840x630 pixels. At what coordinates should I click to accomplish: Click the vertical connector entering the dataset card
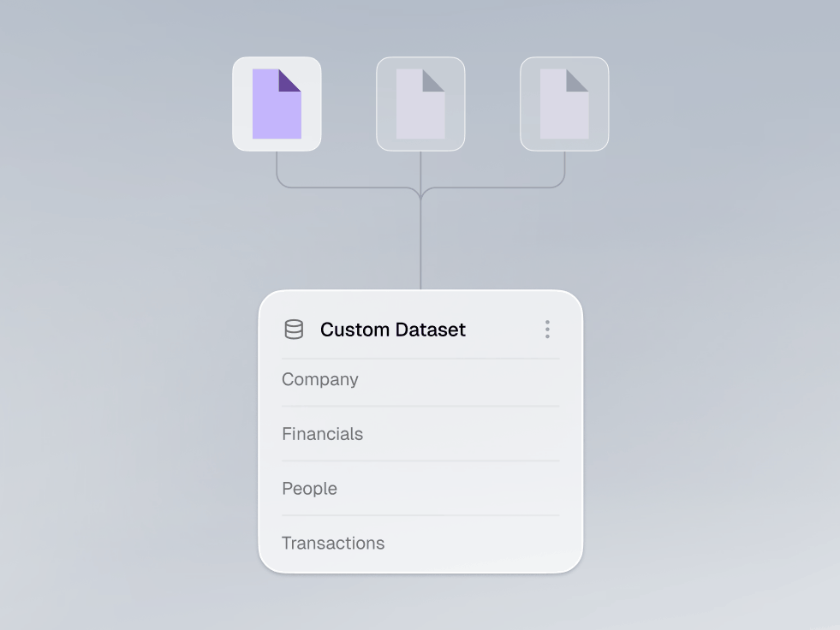(x=420, y=246)
